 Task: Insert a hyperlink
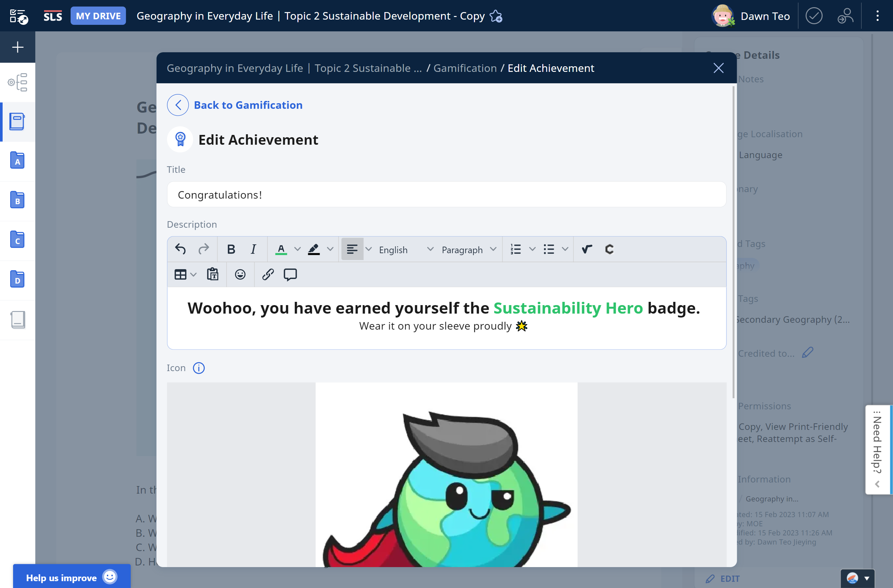(268, 274)
